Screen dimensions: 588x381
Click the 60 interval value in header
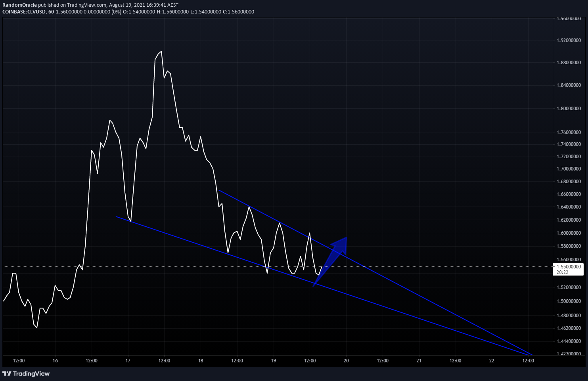51,12
